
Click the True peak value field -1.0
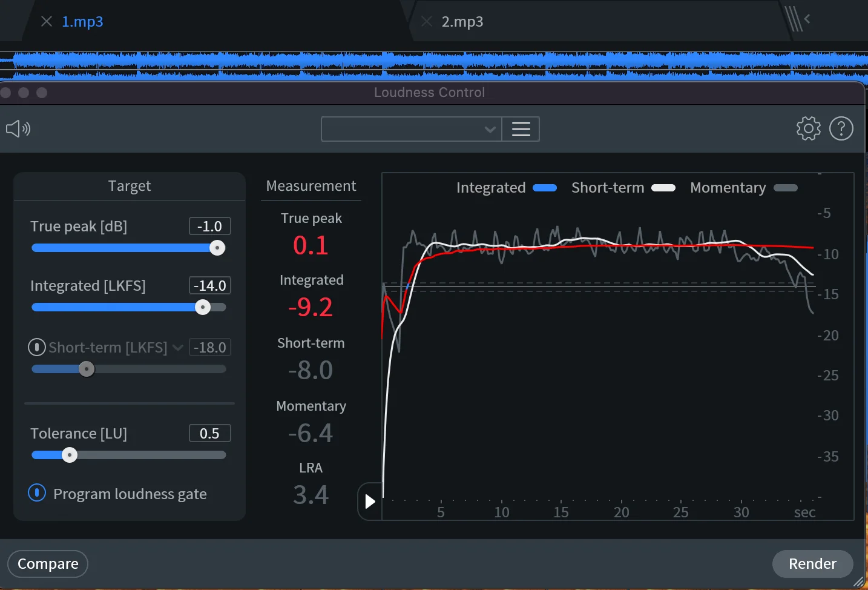[209, 226]
